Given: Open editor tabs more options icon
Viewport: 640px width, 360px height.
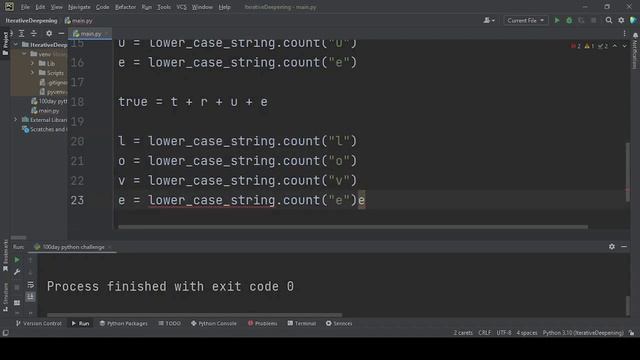Looking at the screenshot, I should point(624,33).
